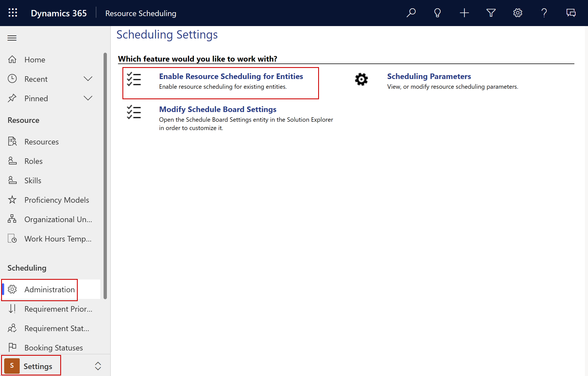Viewport: 588px width, 376px height.
Task: Expand the Pinned navigation section
Action: point(88,98)
